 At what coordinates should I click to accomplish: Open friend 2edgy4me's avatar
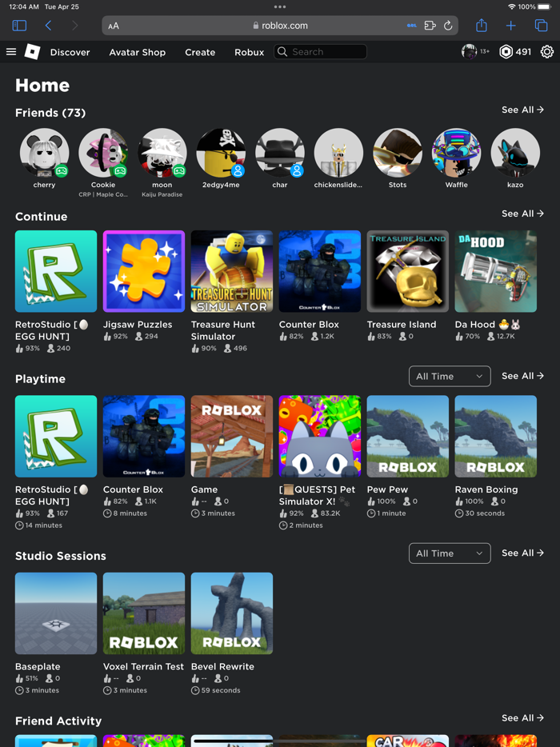(x=221, y=153)
